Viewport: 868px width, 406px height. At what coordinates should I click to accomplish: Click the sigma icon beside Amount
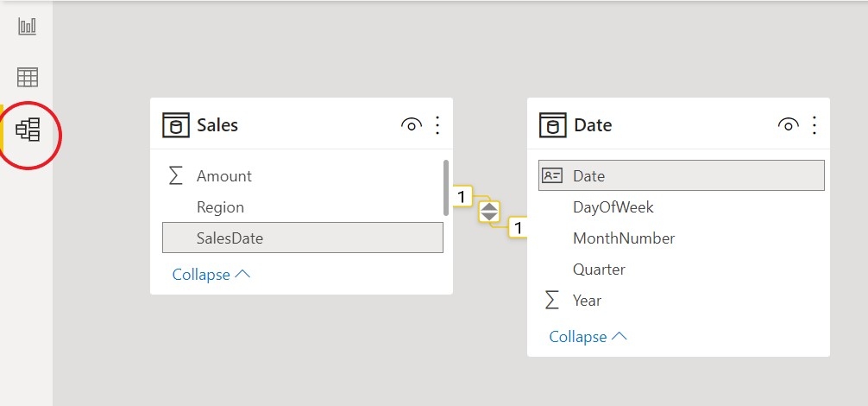(175, 176)
